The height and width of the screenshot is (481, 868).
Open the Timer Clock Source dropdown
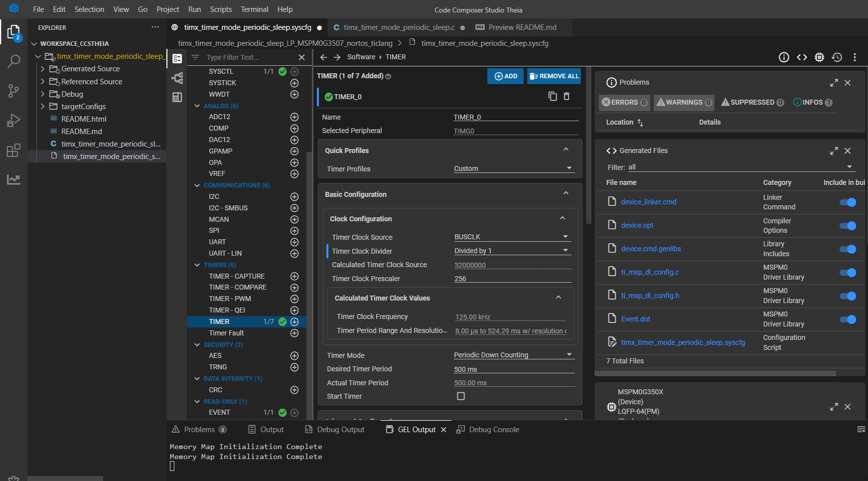[x=512, y=237]
